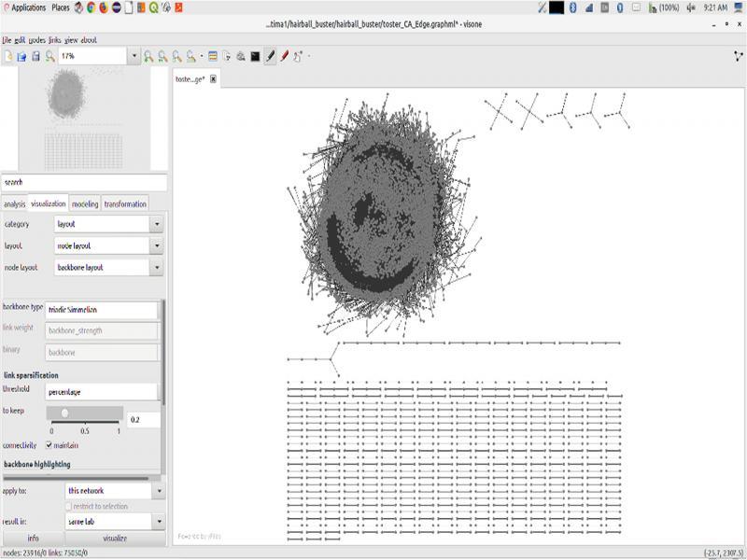Click the yellow attribute table icon
747x560 pixels.
tap(213, 57)
